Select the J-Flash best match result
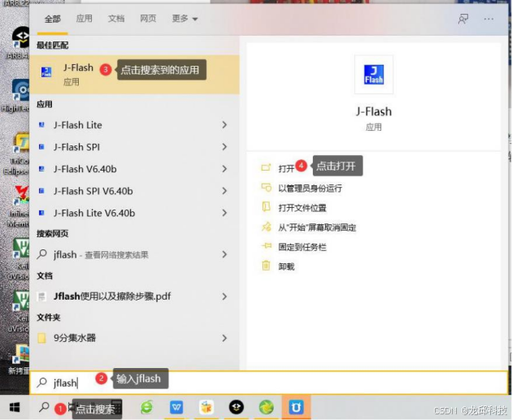Viewport: 512px width, 420px height. pos(134,75)
